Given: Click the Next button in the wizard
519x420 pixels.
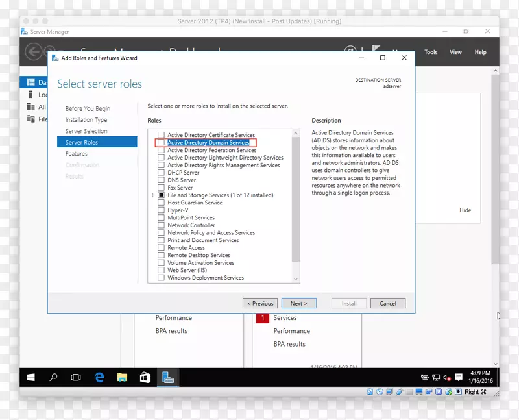Looking at the screenshot, I should [x=299, y=303].
